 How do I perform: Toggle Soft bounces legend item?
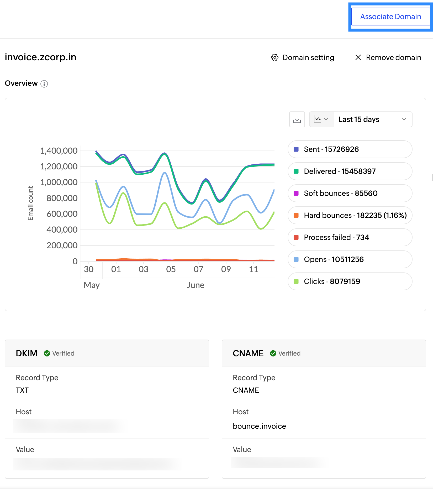(350, 194)
